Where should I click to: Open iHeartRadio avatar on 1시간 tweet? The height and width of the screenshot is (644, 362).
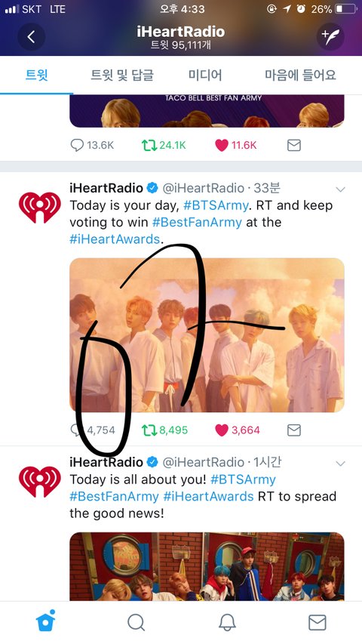[x=39, y=482]
